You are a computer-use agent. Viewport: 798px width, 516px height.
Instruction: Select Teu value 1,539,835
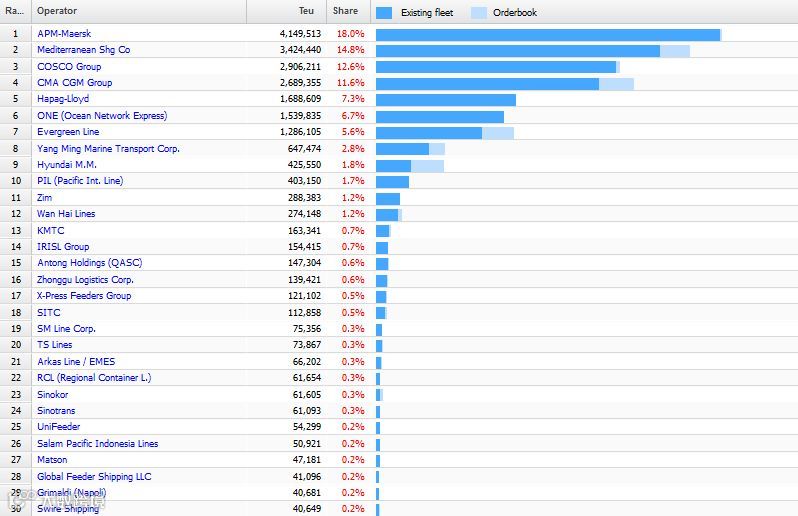tap(300, 116)
